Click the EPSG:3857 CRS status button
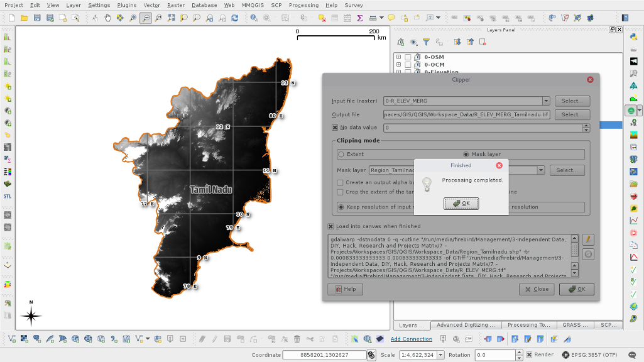Screen dimensions: 644x362 click(x=590, y=355)
